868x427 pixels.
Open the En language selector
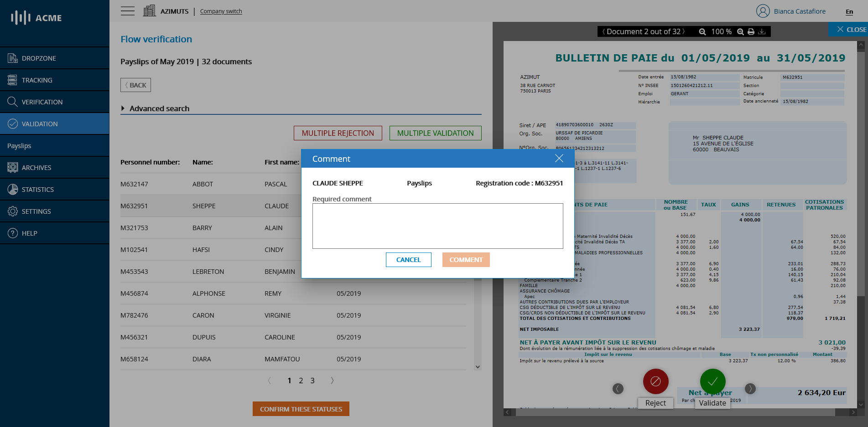[x=849, y=12]
